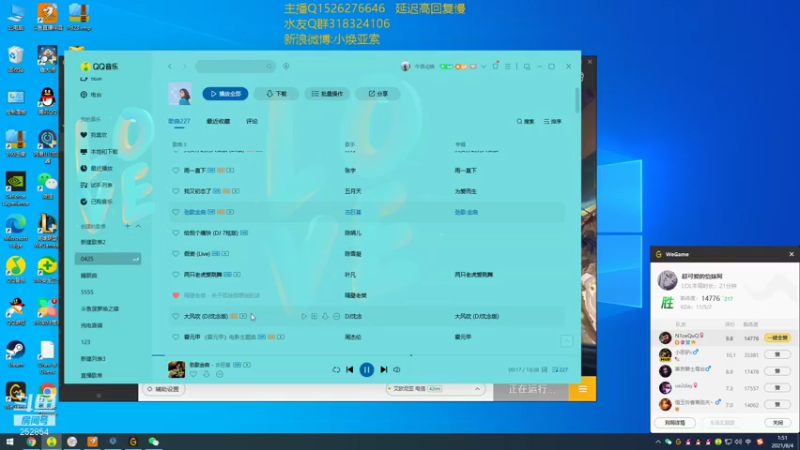The width and height of the screenshot is (800, 450).
Task: Switch to the 最近收藏 tab
Action: pyautogui.click(x=218, y=121)
